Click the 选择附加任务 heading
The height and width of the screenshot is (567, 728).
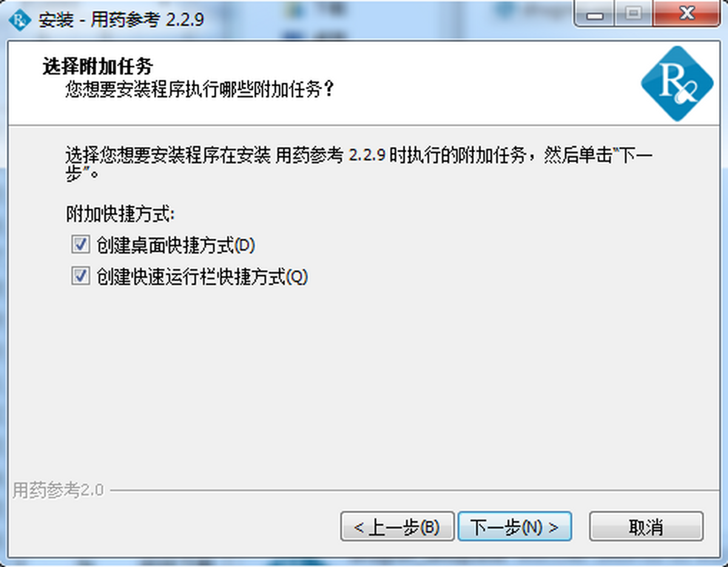pyautogui.click(x=98, y=66)
